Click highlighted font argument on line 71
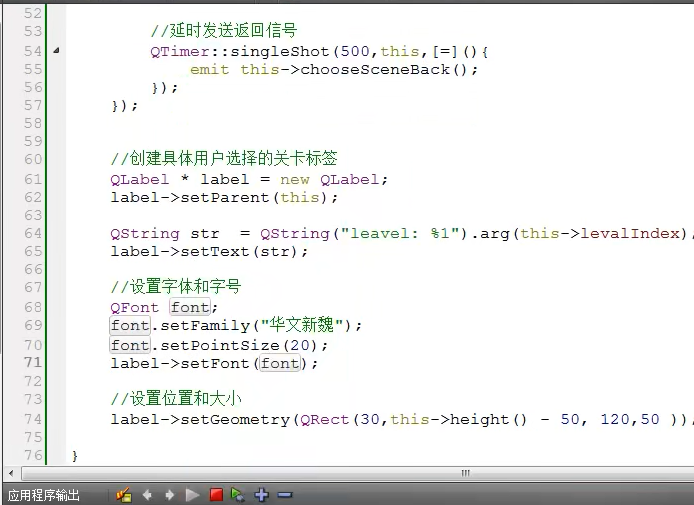 tap(280, 363)
